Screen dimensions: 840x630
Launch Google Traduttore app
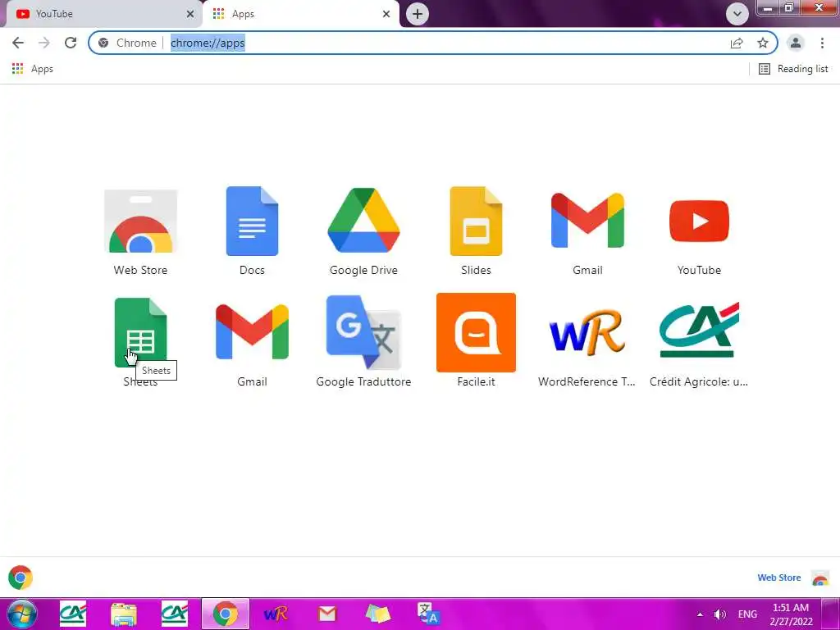pyautogui.click(x=363, y=332)
